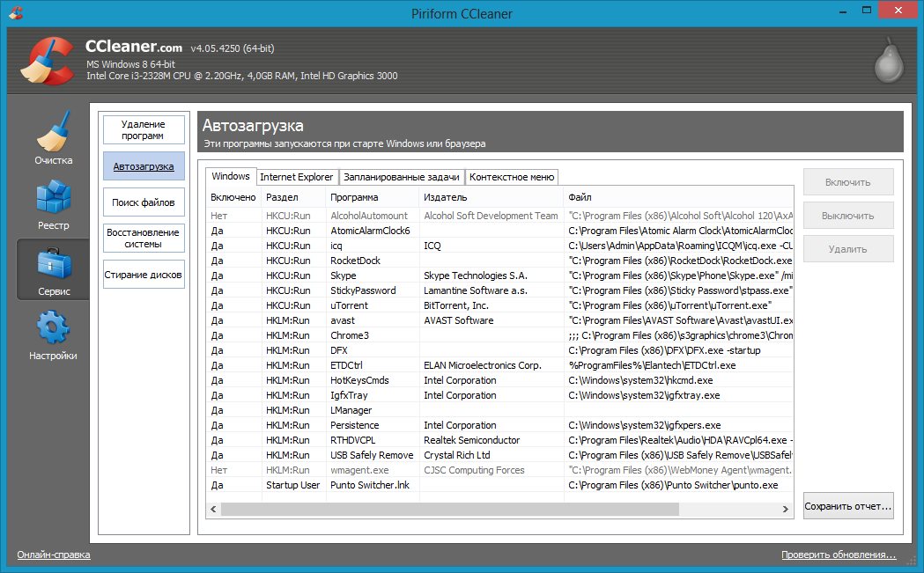Viewport: 924px width, 573px height.
Task: Select the uTorrent startup entry
Action: (348, 305)
